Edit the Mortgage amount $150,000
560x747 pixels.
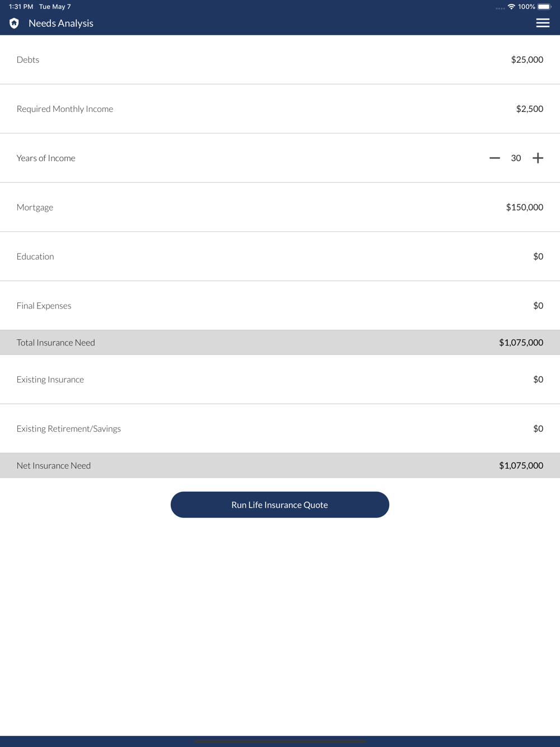tap(525, 207)
